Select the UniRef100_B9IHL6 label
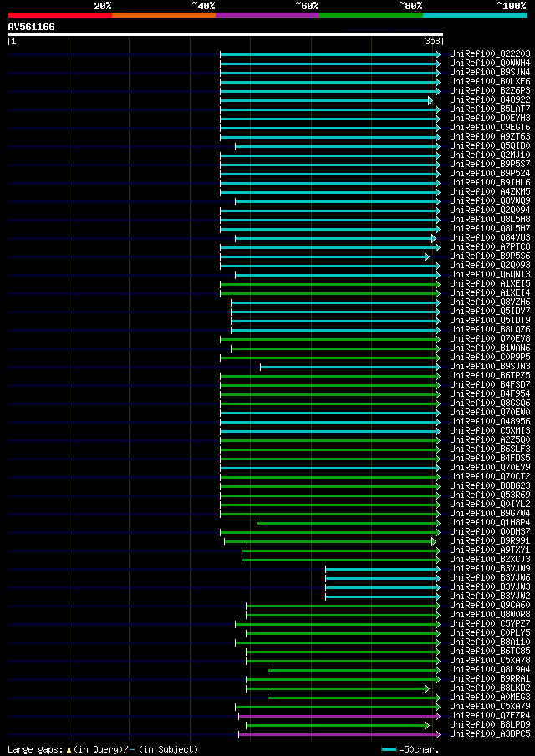Screen dimensions: 535x756 (x=490, y=183)
